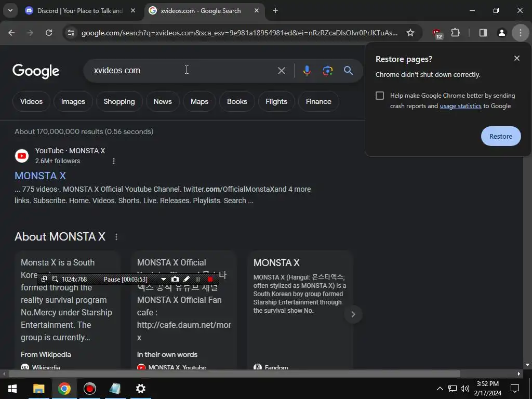
Task: Stop recording with red square
Action: point(210,279)
